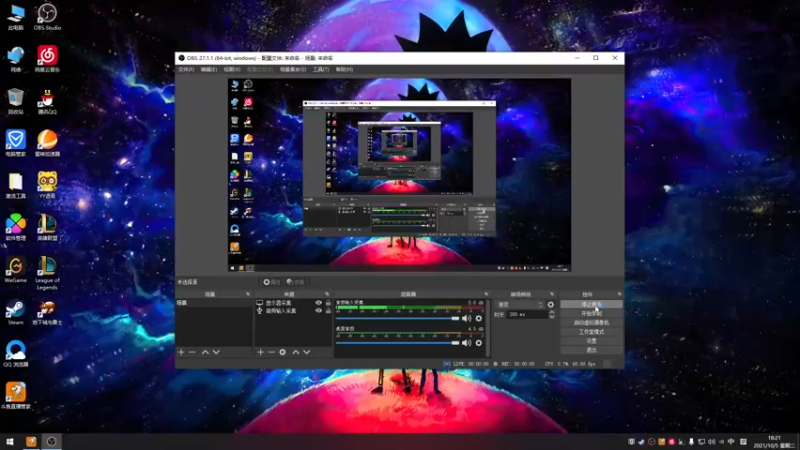Open the Recycle Bin on the desktop
Viewport: 800px width, 450px height.
point(15,101)
